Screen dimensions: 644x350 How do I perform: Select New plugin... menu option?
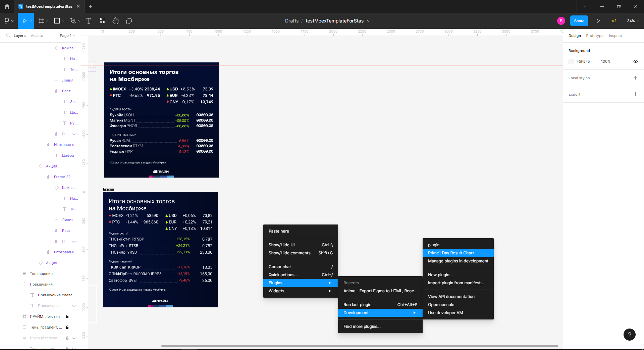458,275
